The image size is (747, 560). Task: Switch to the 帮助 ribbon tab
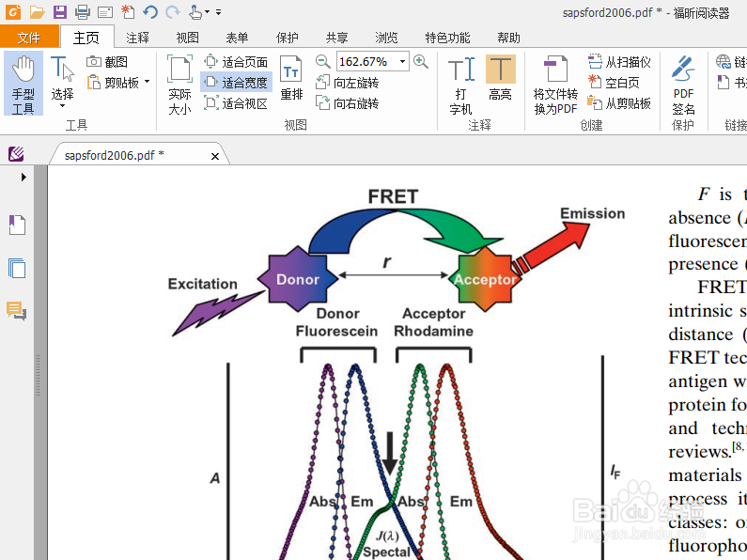[508, 38]
